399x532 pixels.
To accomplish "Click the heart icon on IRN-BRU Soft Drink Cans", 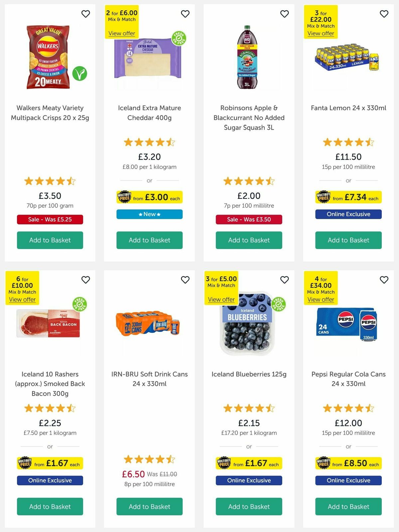I will click(x=185, y=280).
